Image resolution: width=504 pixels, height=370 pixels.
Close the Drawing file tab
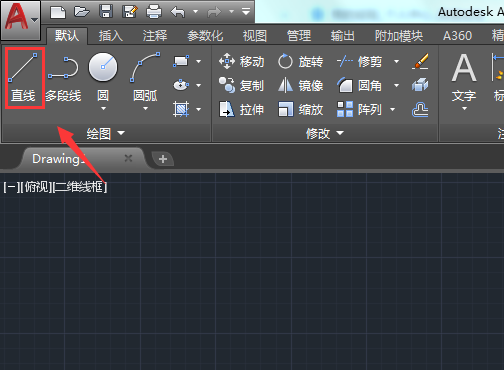[x=128, y=158]
